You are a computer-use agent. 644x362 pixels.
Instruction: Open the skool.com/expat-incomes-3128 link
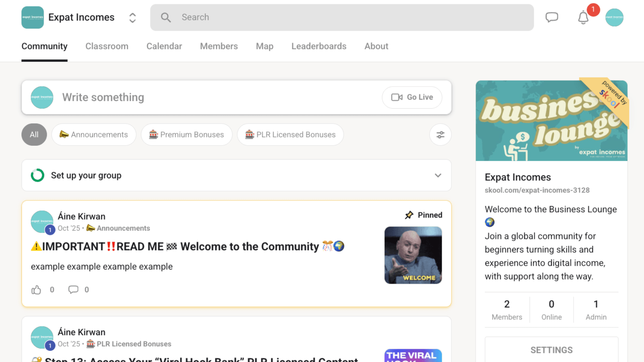(537, 190)
